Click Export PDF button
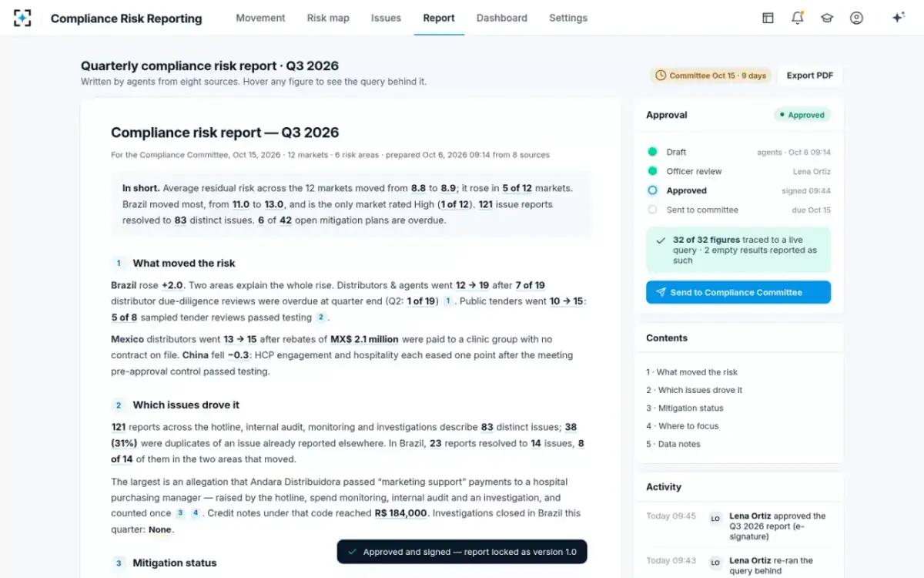 click(810, 76)
